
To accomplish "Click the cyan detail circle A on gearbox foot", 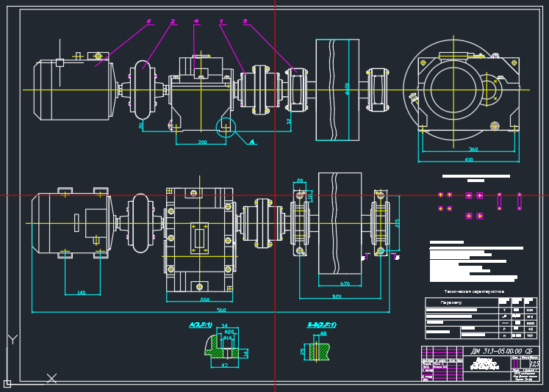I will (x=226, y=128).
